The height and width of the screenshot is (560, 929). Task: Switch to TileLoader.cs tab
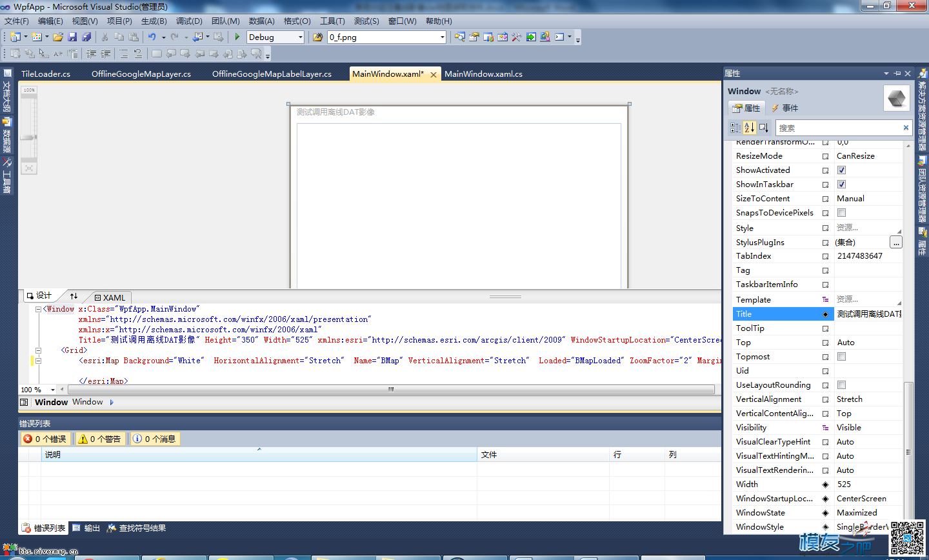point(46,74)
